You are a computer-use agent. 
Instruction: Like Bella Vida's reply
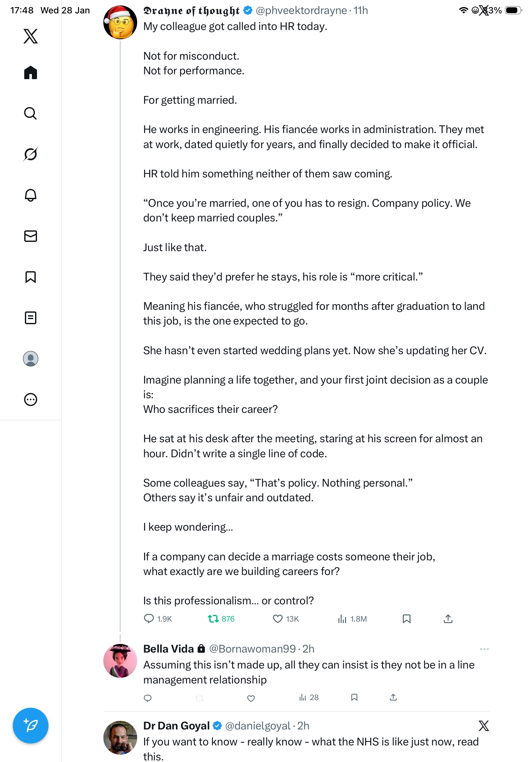(251, 698)
